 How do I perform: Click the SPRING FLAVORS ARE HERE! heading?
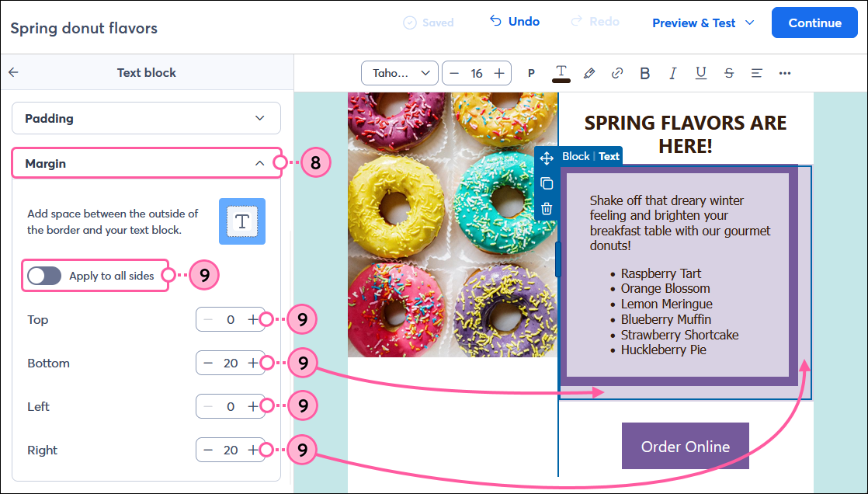(686, 134)
